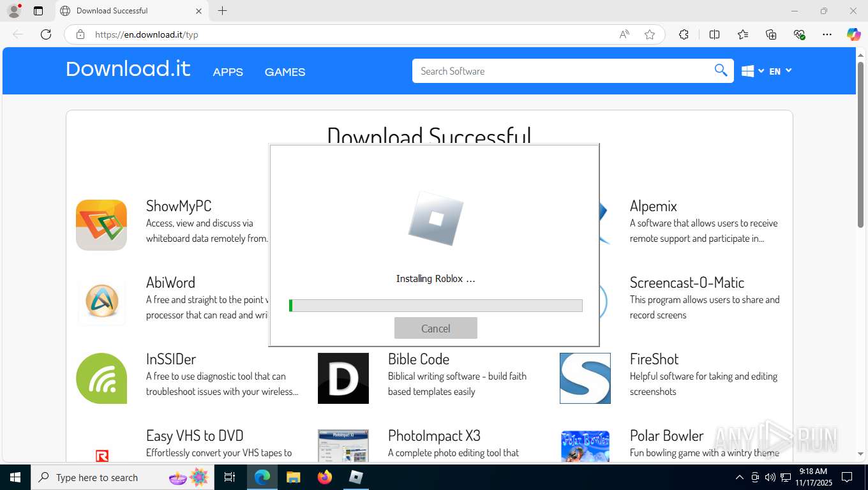Open the volume control icon
This screenshot has height=490, width=868.
[770, 477]
